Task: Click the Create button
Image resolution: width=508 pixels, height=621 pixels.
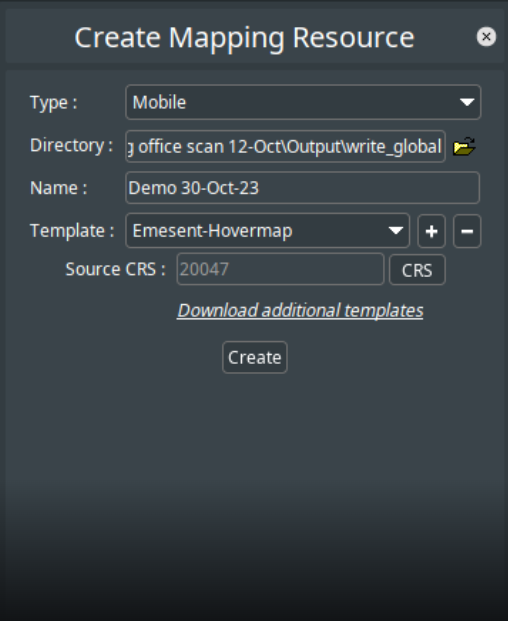Action: [x=255, y=357]
